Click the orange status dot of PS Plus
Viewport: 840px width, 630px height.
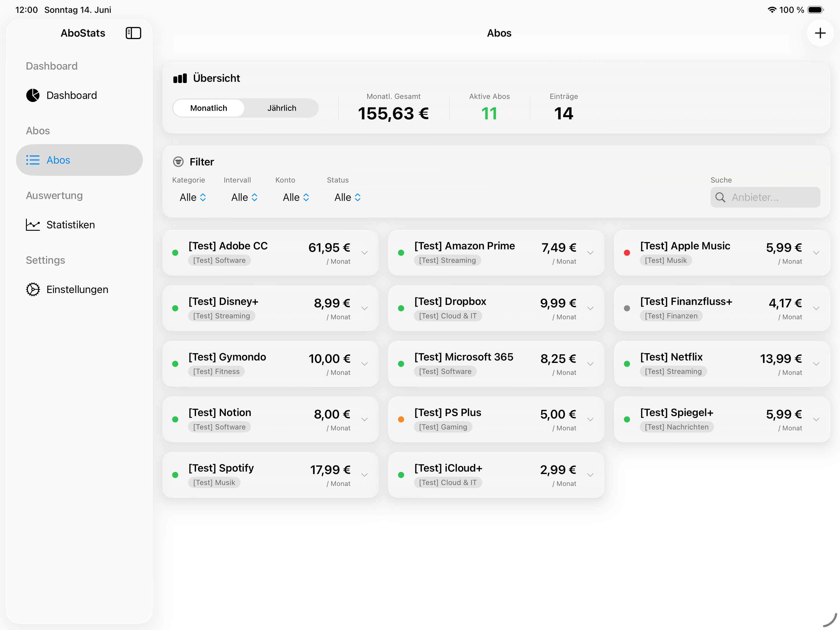pyautogui.click(x=401, y=419)
